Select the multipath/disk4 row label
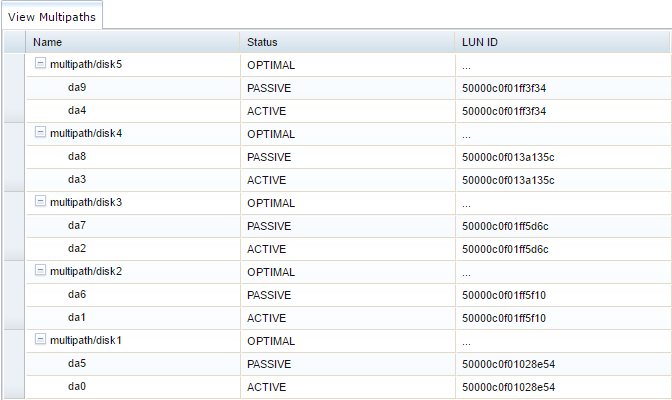 (x=86, y=133)
